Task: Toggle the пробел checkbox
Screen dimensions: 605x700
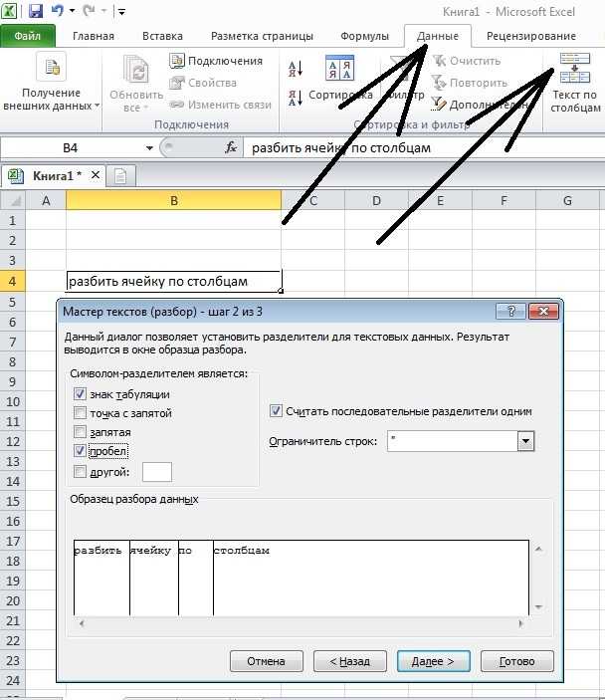Action: [x=80, y=451]
